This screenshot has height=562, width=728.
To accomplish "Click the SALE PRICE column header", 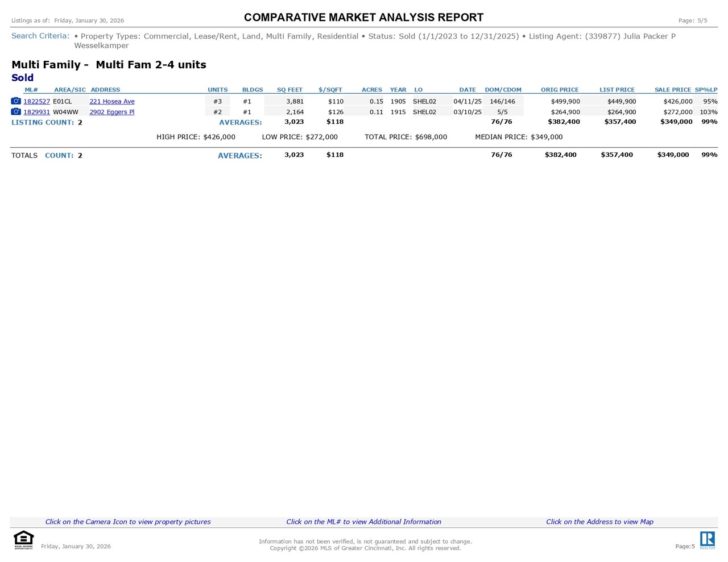I will click(x=672, y=90).
